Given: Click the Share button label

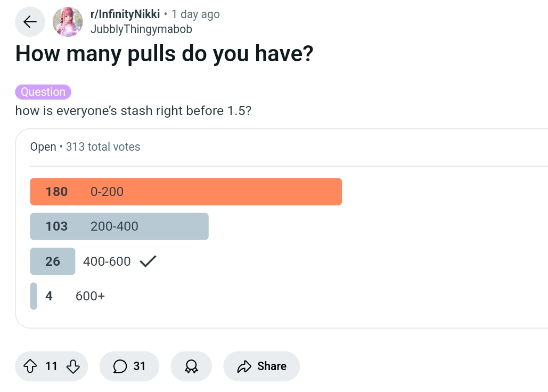Looking at the screenshot, I should (x=272, y=366).
